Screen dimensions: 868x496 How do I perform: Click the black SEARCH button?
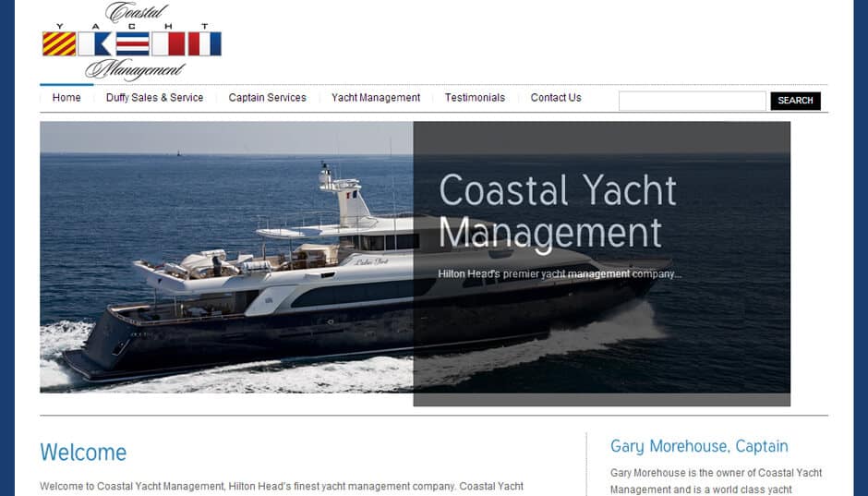(795, 101)
